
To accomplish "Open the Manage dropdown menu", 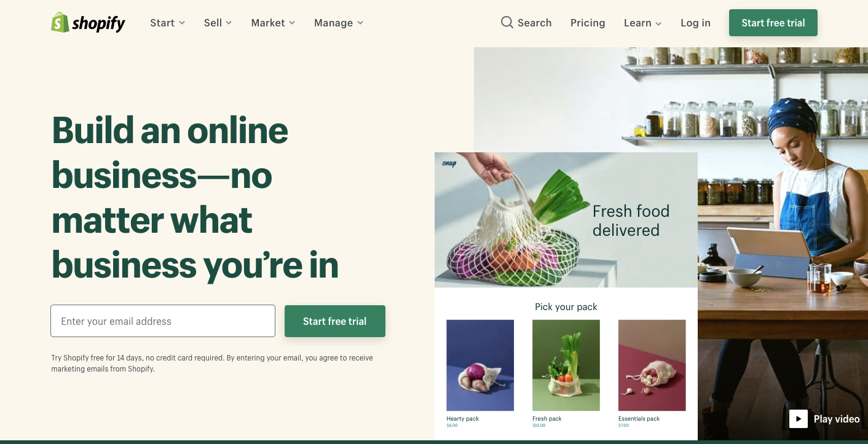I will (339, 23).
